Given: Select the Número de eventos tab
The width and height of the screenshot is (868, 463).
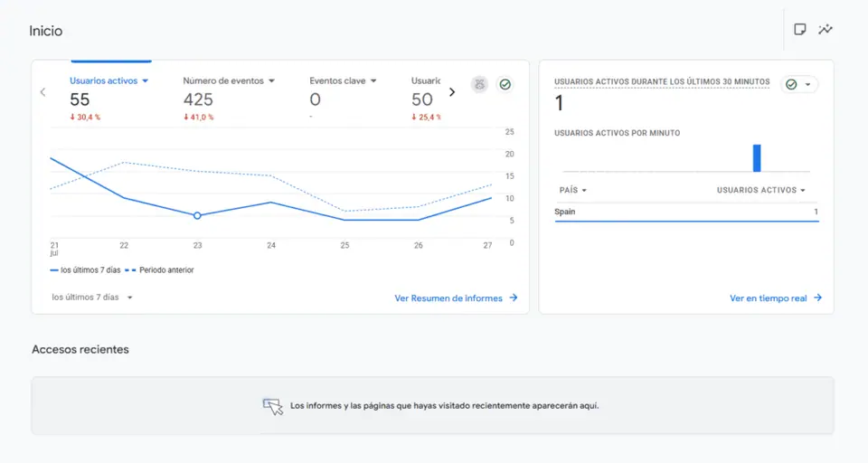Looking at the screenshot, I should coord(229,98).
